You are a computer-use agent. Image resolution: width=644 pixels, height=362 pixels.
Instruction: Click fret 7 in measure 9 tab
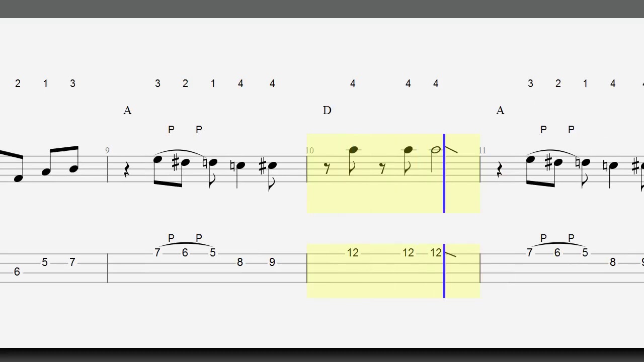coord(157,253)
